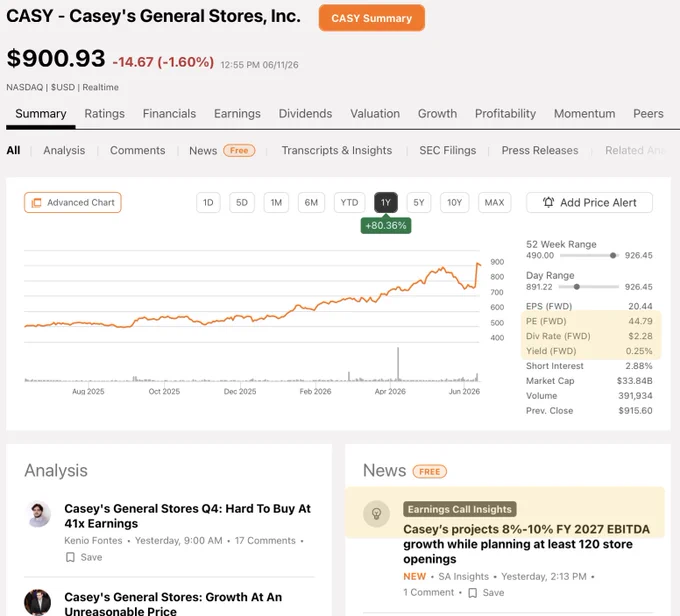Filter content by News
The width and height of the screenshot is (680, 616).
(203, 151)
